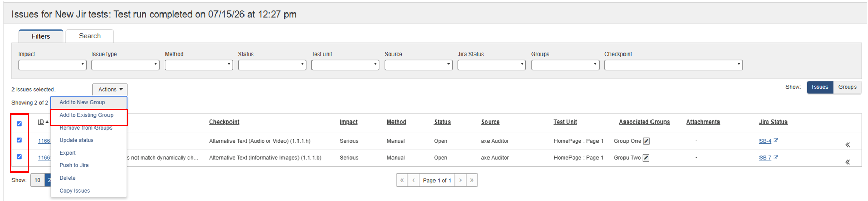Choose Delete from Actions menu
868x201 pixels.
89,178
